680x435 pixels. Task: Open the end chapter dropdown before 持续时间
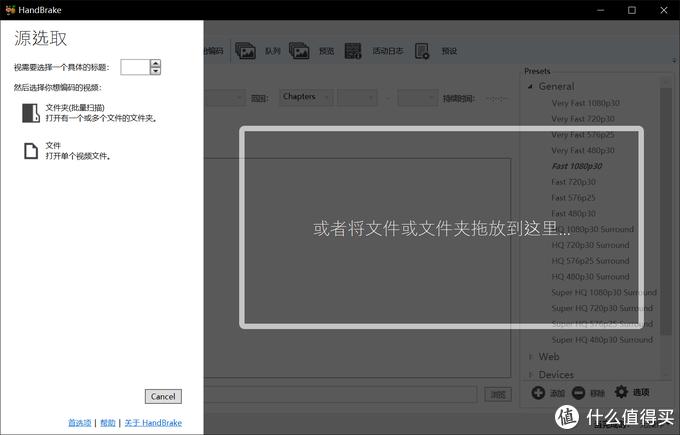(x=417, y=98)
